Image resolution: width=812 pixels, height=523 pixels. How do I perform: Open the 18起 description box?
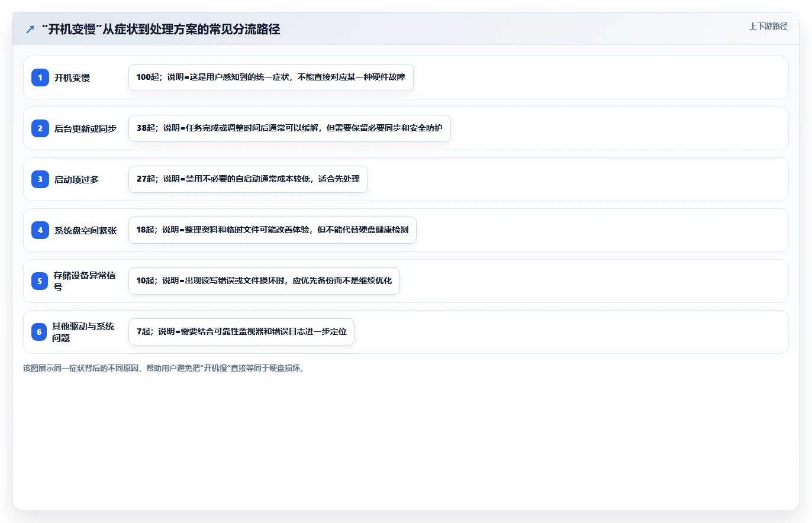click(x=272, y=230)
